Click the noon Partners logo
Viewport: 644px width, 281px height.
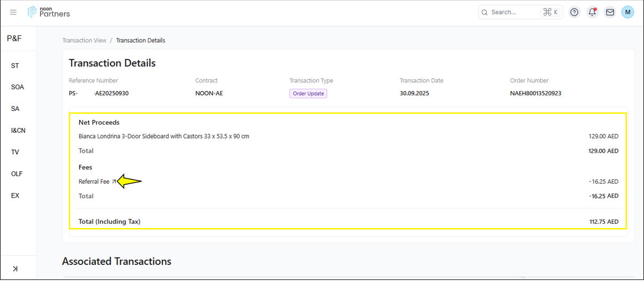click(49, 12)
